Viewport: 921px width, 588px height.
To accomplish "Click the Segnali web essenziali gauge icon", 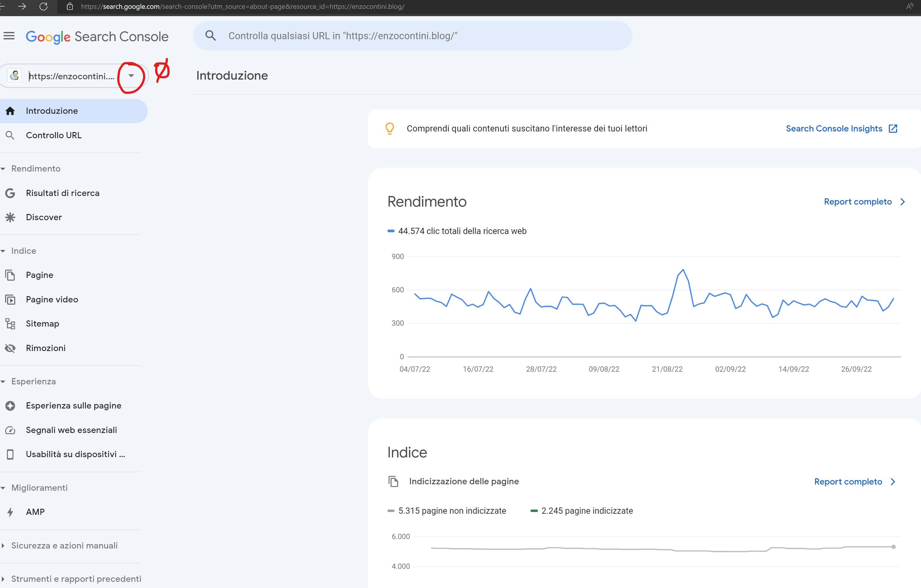I will point(10,430).
